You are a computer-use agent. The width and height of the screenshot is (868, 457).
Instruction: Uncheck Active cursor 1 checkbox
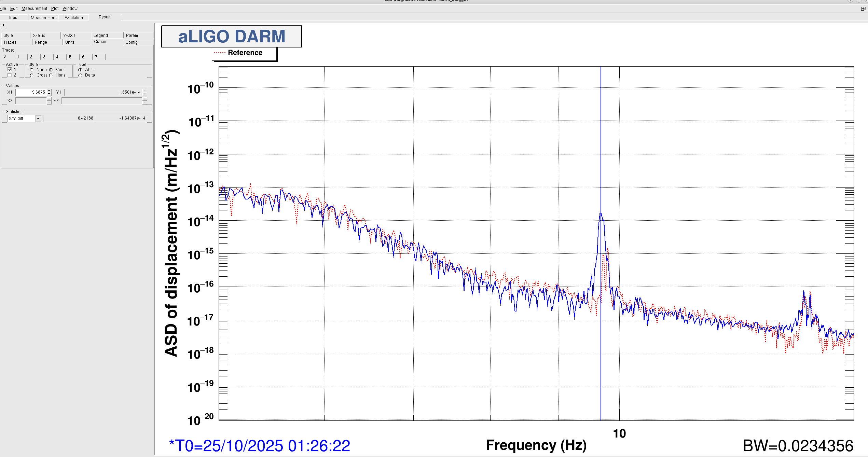(10, 69)
